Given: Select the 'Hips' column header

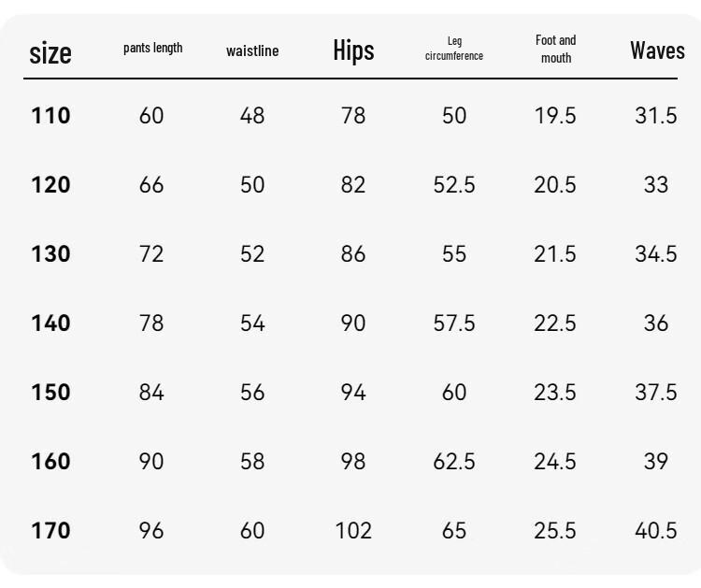Looking at the screenshot, I should click(353, 50).
